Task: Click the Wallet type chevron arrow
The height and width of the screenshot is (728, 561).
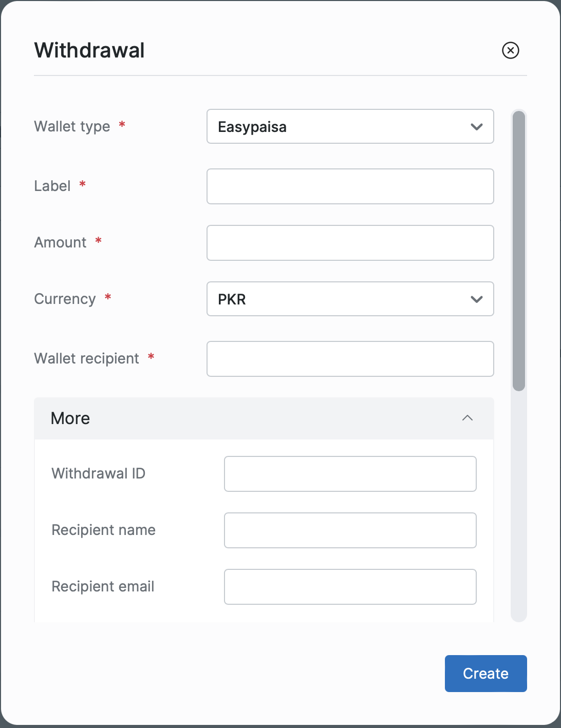Action: point(477,127)
